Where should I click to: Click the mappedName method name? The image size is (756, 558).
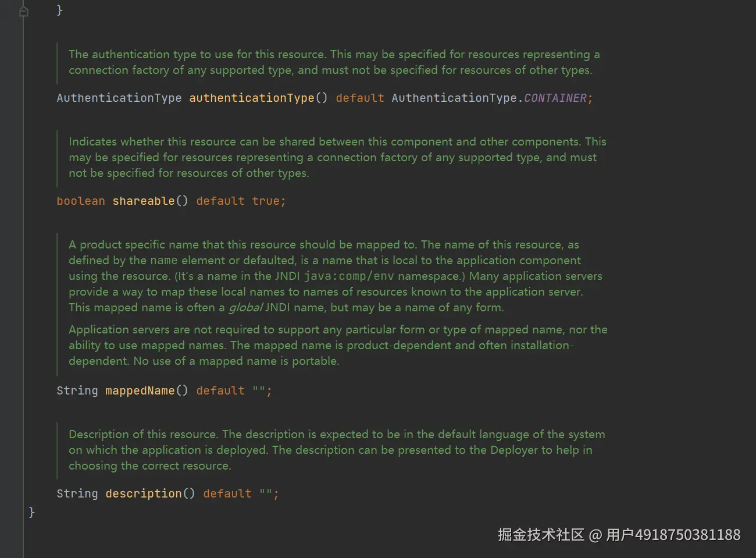click(x=140, y=390)
